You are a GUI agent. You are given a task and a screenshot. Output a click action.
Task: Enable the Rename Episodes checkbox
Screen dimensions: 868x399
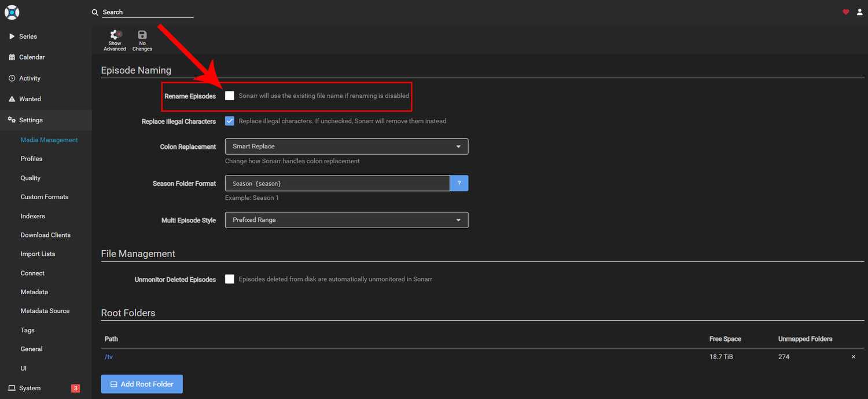230,96
